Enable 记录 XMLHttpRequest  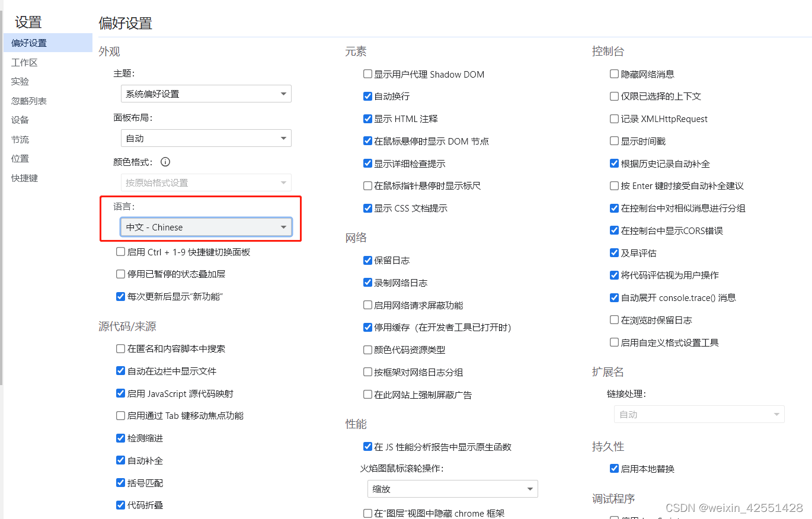614,118
